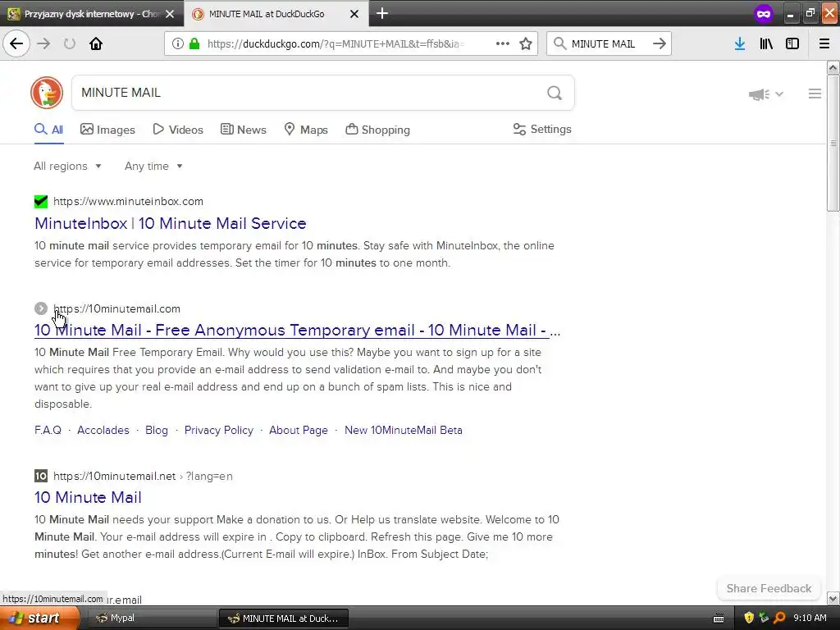
Task: Switch to Shopping results
Action: 377,130
